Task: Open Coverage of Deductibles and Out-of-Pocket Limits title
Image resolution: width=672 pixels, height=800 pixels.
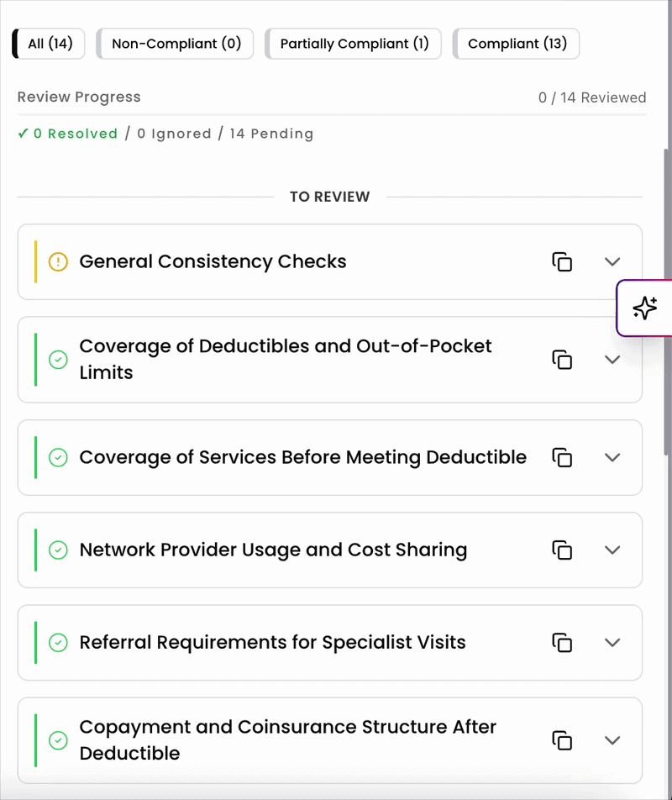Action: point(286,359)
